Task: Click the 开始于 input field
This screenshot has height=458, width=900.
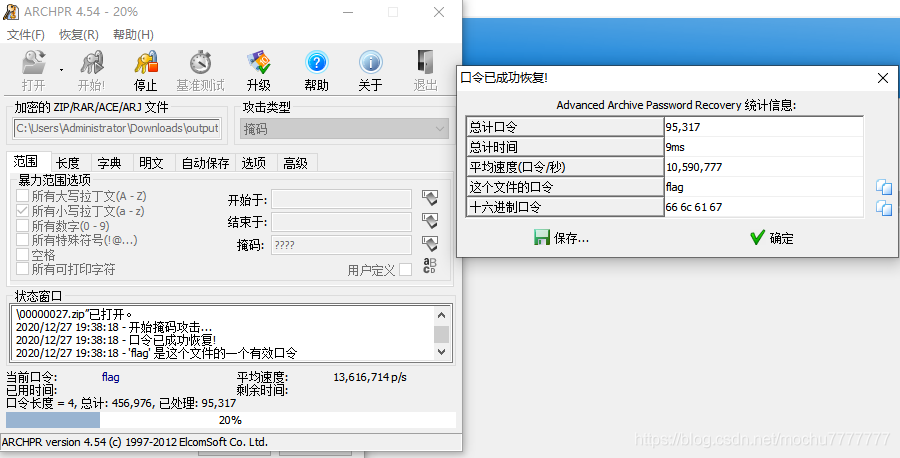Action: 342,199
